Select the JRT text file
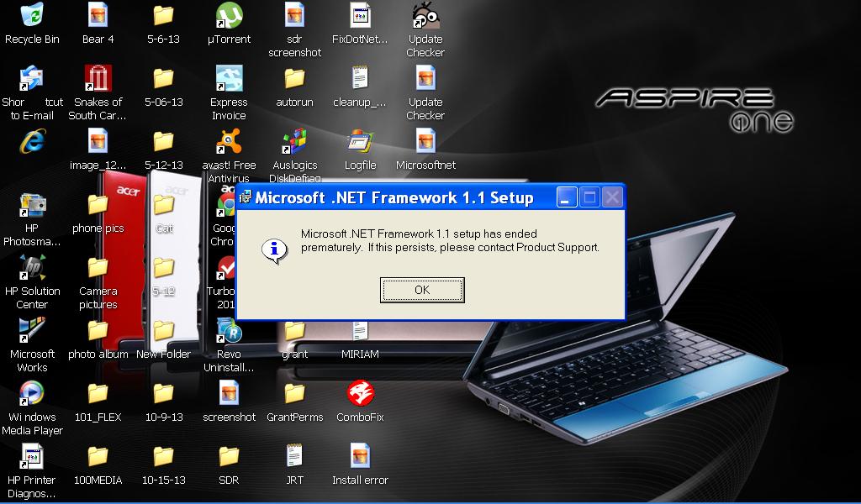 click(x=294, y=456)
